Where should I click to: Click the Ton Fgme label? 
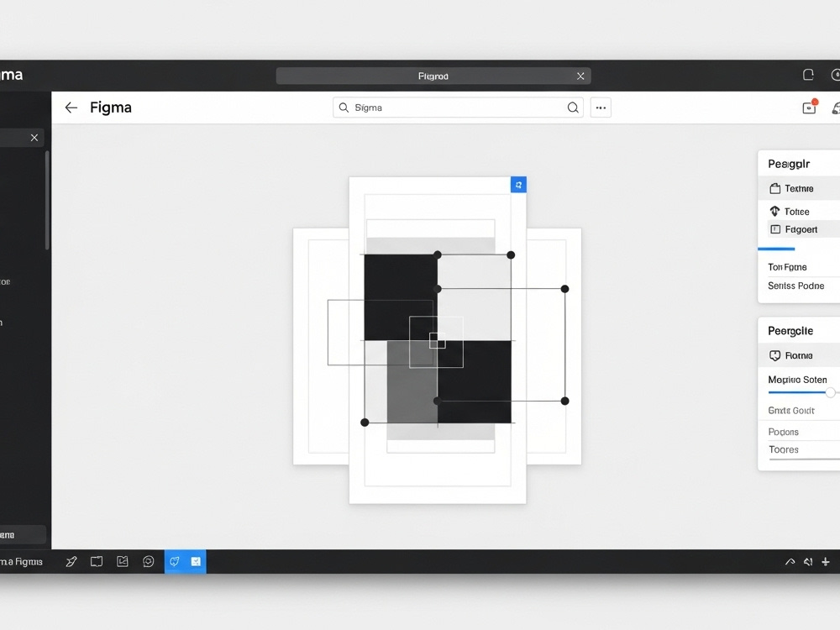[x=787, y=267]
